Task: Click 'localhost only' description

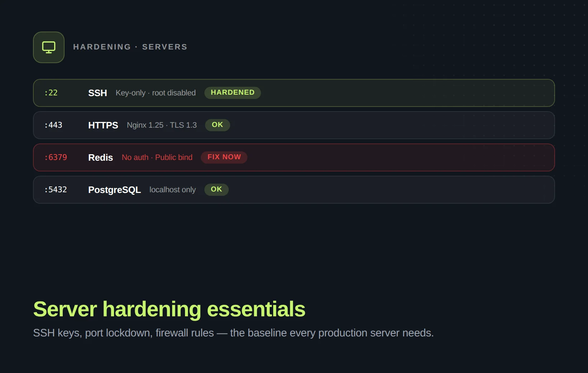Action: coord(172,190)
